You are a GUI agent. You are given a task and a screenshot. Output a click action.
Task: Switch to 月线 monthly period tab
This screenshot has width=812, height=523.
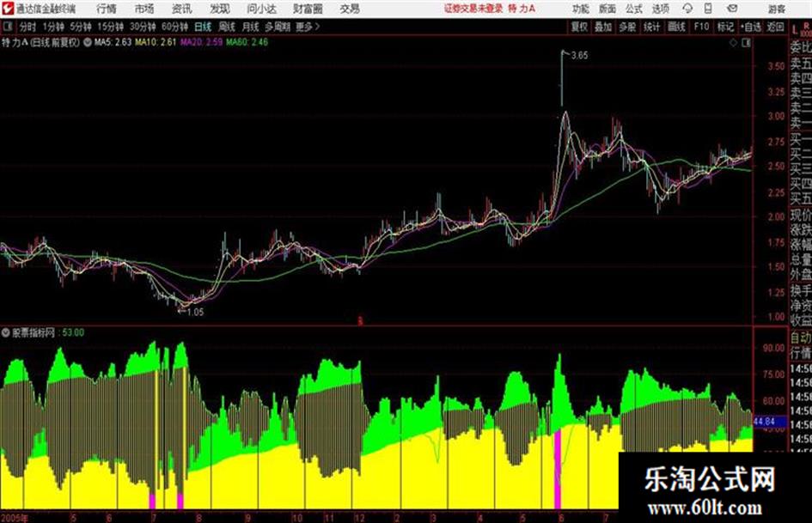coord(251,27)
